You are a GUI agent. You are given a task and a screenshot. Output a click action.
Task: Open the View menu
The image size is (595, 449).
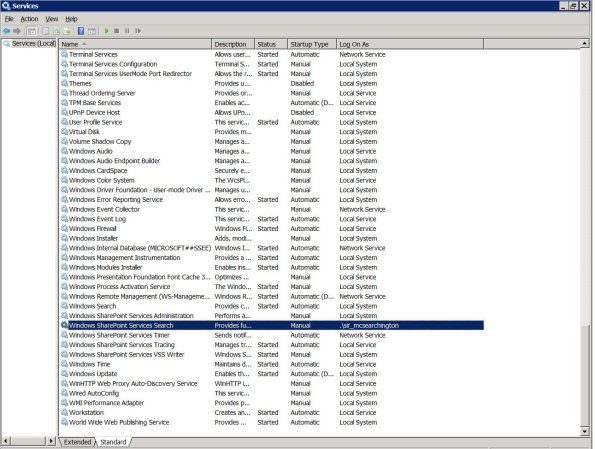[x=52, y=19]
